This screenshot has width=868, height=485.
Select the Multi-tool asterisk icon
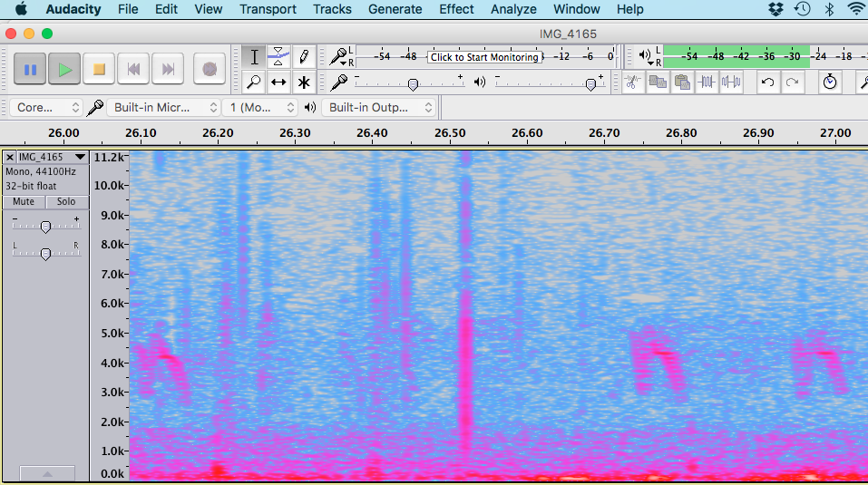pyautogui.click(x=305, y=82)
